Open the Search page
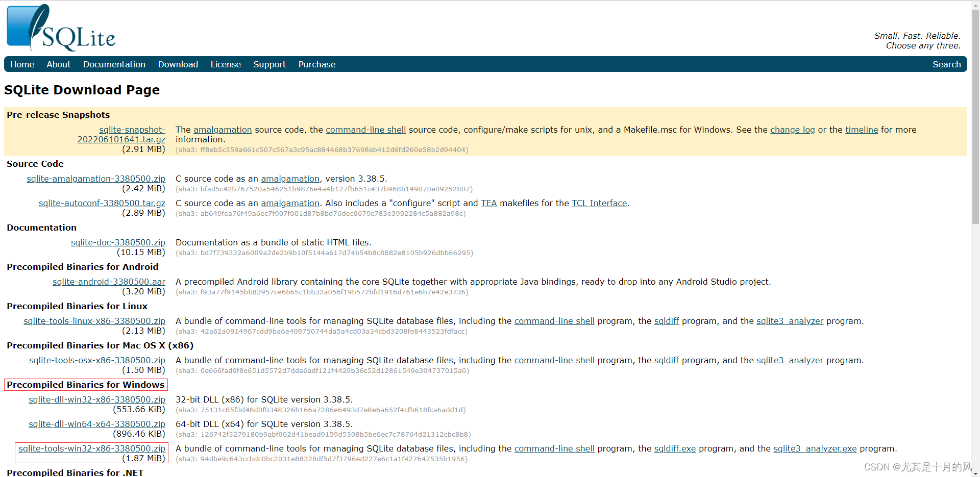Image resolution: width=980 pixels, height=477 pixels. click(x=947, y=64)
